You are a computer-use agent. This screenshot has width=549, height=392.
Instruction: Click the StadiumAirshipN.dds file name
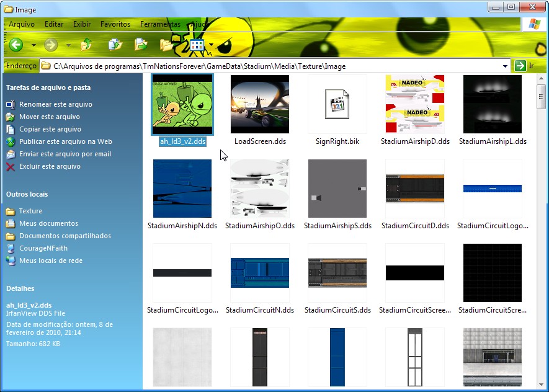coord(182,226)
